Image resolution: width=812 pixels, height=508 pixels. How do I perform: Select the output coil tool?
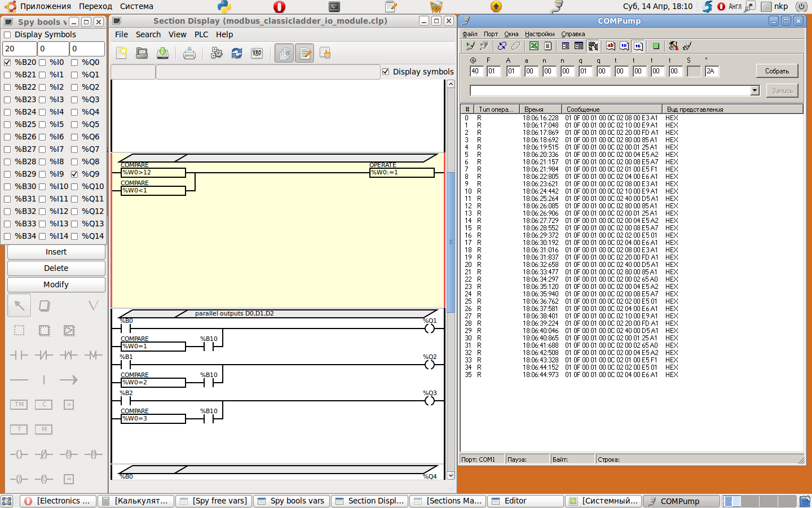pos(19,454)
